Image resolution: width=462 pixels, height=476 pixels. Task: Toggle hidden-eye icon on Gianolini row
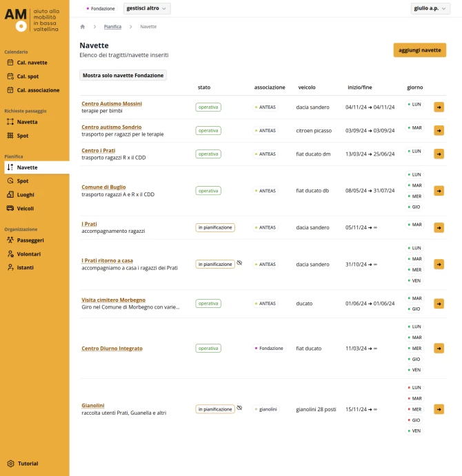click(239, 408)
